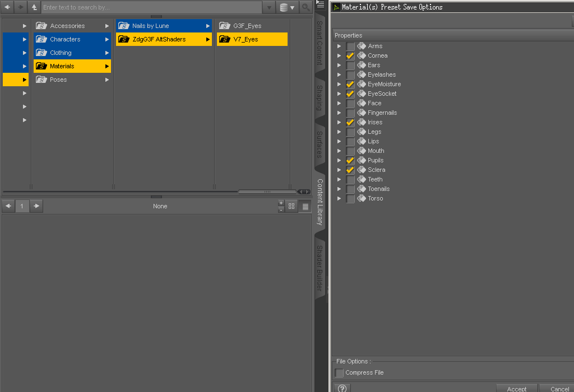The height and width of the screenshot is (392, 574).
Task: Decrease thumbnail size with minus button
Action: tap(281, 209)
